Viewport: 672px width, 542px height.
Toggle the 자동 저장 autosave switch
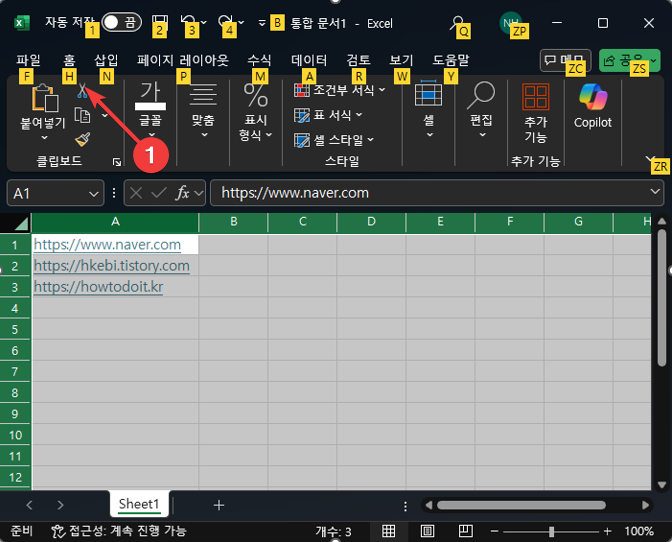click(x=121, y=22)
